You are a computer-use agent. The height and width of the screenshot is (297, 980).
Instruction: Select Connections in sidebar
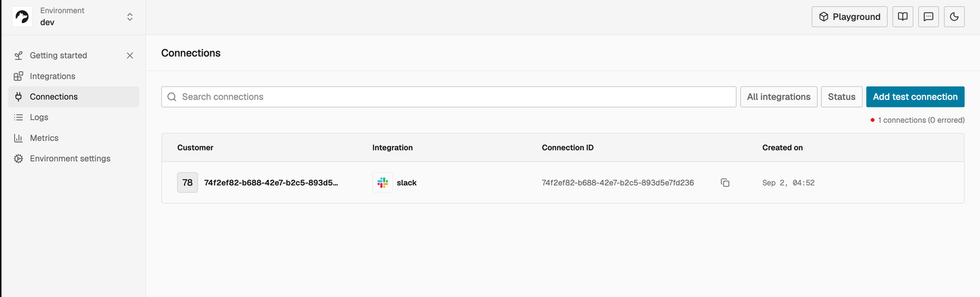(x=73, y=97)
